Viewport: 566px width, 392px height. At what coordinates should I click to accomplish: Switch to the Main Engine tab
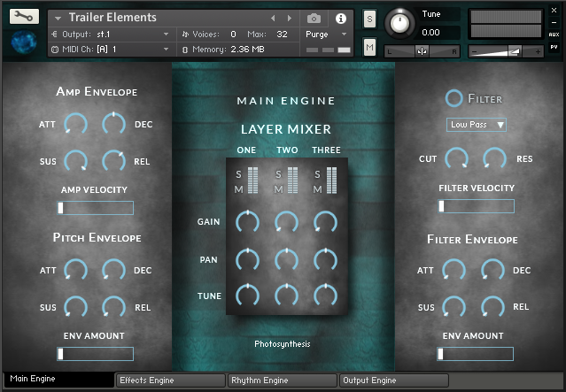pyautogui.click(x=58, y=379)
